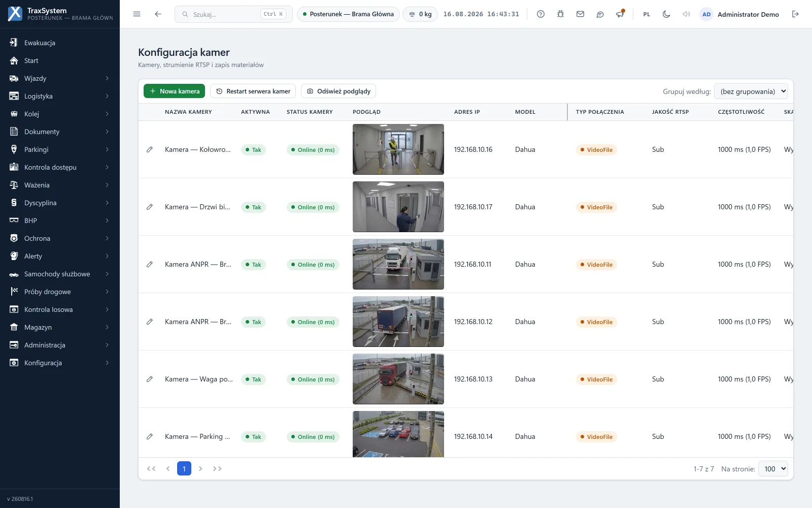Go back using the arrow icon
This screenshot has width=812, height=508.
(x=158, y=14)
